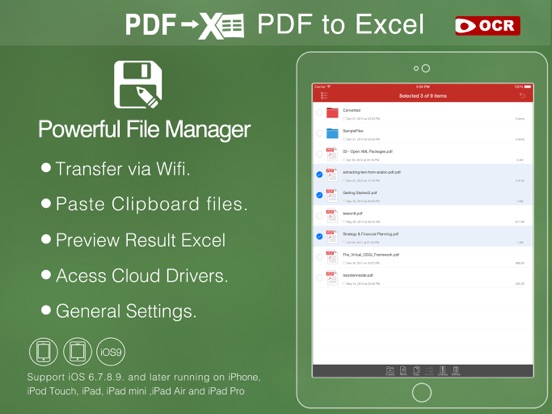Screen dimensions: 552x414
Task: Click the iPhone device circle icon
Action: [x=43, y=351]
